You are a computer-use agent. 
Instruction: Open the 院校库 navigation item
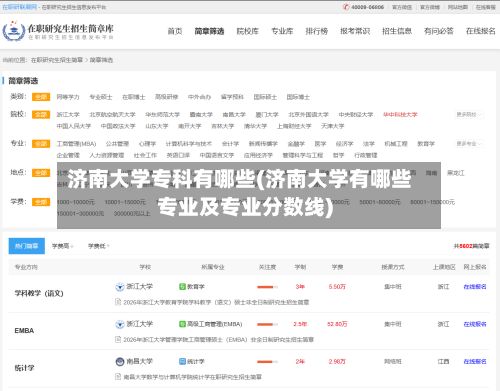coord(248,31)
